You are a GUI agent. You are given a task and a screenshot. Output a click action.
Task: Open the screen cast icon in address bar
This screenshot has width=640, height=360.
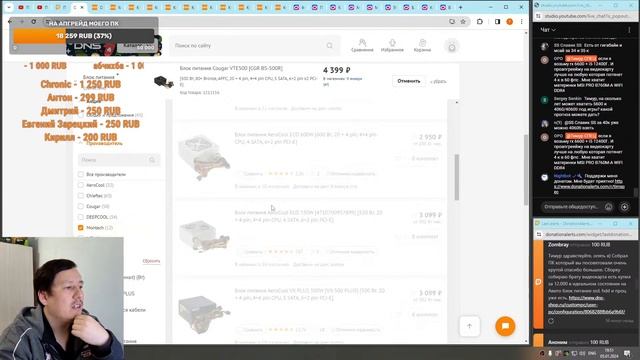point(452,22)
